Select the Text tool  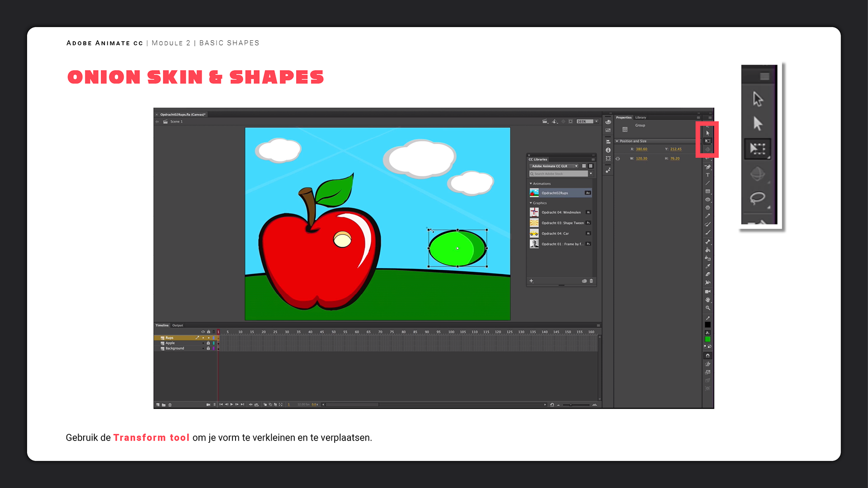pyautogui.click(x=708, y=175)
